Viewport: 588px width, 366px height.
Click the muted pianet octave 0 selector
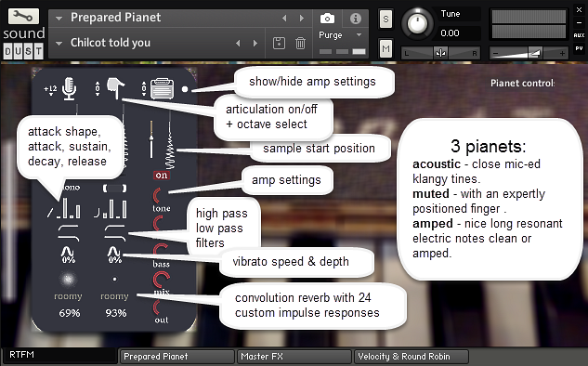[98, 88]
